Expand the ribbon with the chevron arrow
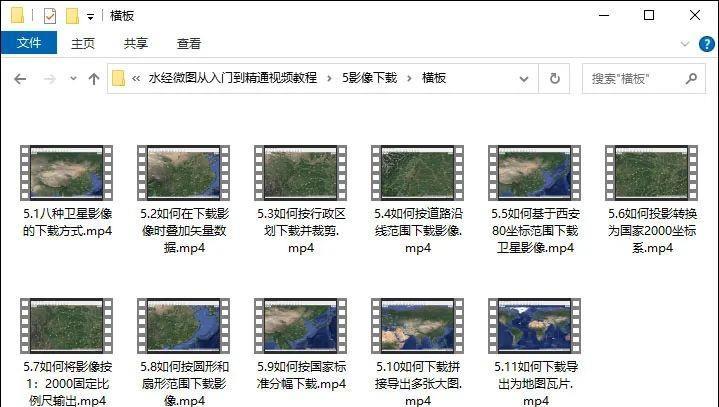Viewport: 719px width, 407px height. click(x=685, y=44)
